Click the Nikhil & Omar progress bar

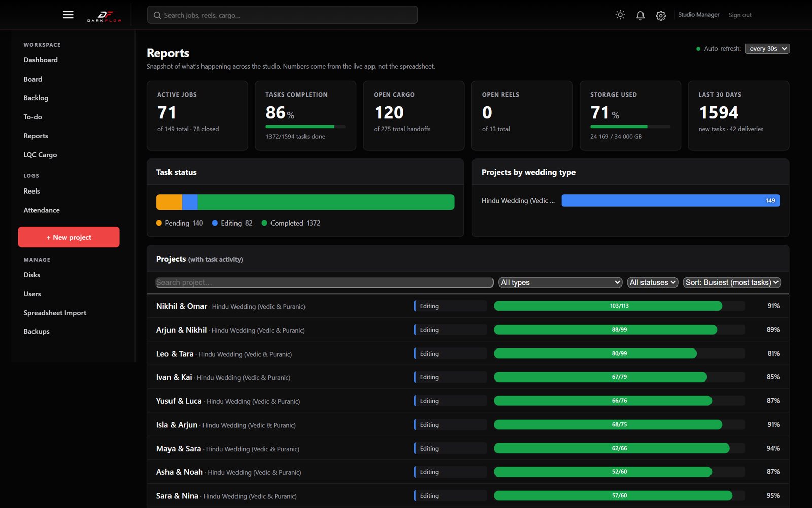(x=619, y=306)
